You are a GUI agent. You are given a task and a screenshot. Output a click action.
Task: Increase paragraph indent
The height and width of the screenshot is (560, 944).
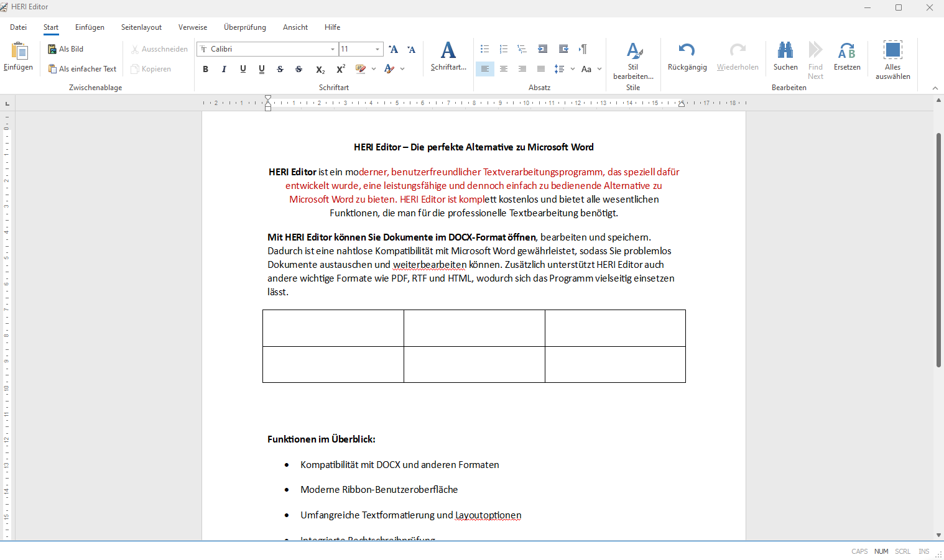coord(563,49)
